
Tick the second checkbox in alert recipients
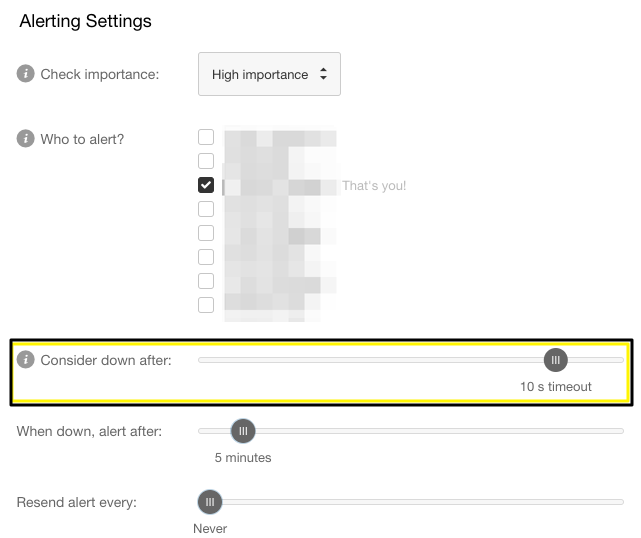[x=206, y=161]
